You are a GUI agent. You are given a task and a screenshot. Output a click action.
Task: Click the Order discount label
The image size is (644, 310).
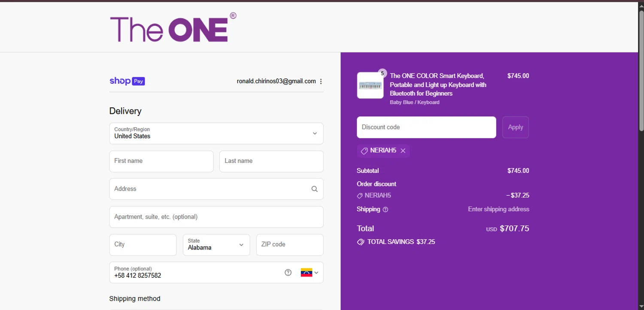coord(377,184)
